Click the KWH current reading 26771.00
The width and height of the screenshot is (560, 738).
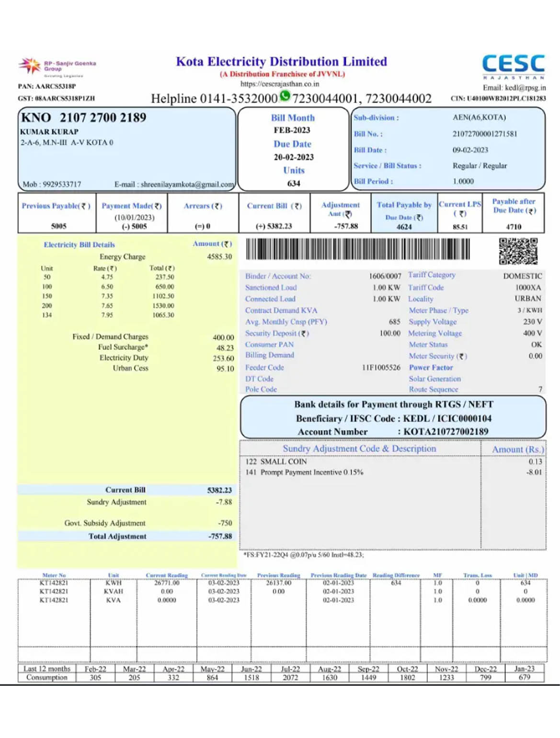click(167, 583)
